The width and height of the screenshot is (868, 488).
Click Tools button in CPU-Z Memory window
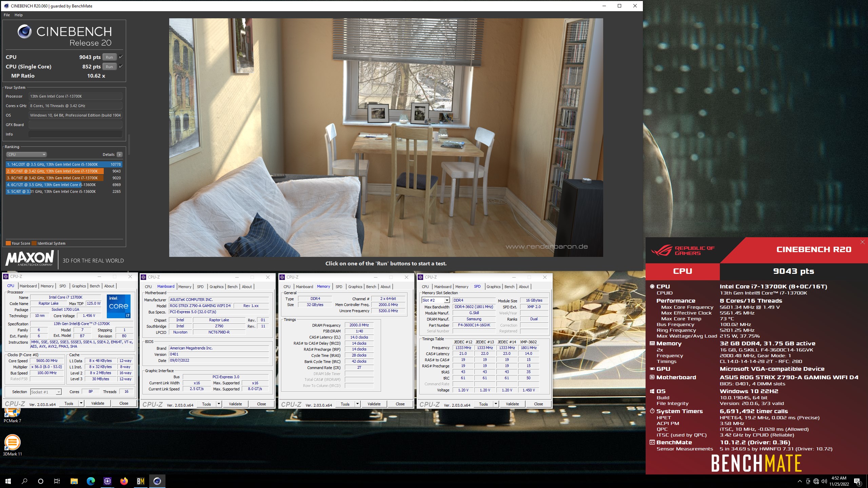click(x=345, y=404)
